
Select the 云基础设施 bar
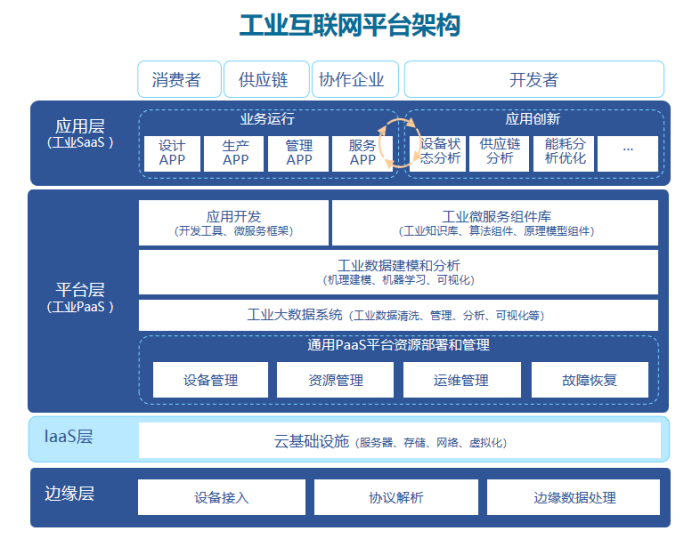tap(398, 441)
